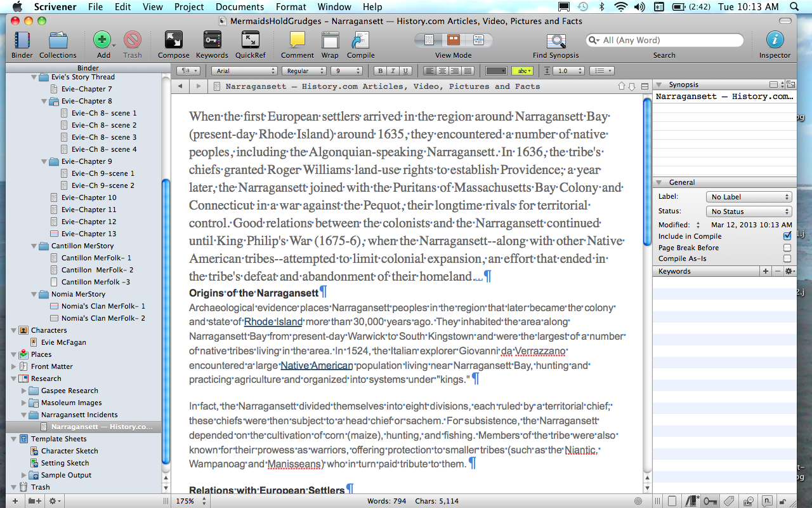Split the editor with the split icon
Image resolution: width=812 pixels, height=508 pixels.
645,86
